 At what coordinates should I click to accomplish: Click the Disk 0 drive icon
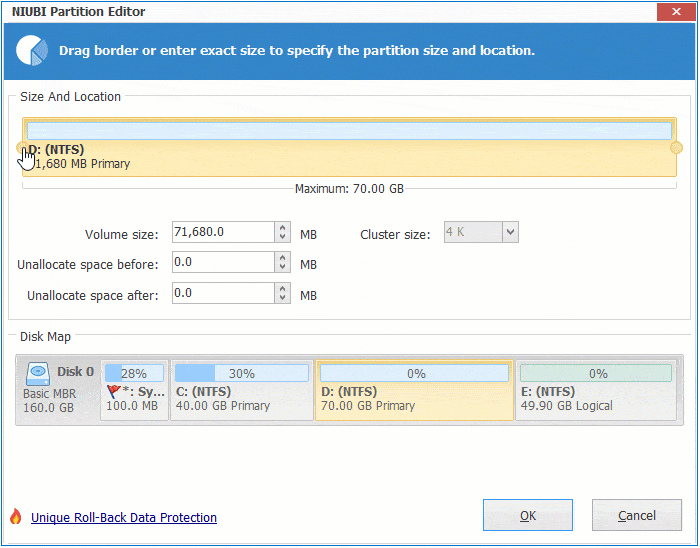pyautogui.click(x=39, y=372)
